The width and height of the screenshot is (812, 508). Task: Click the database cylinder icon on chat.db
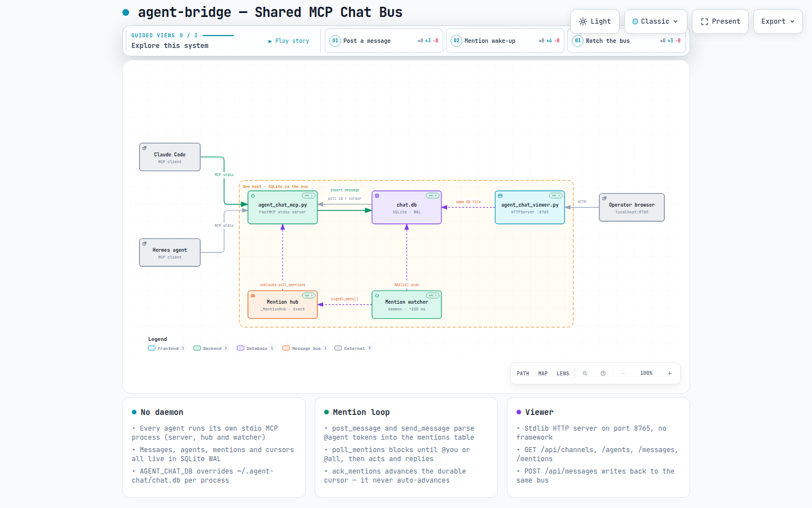pos(377,196)
